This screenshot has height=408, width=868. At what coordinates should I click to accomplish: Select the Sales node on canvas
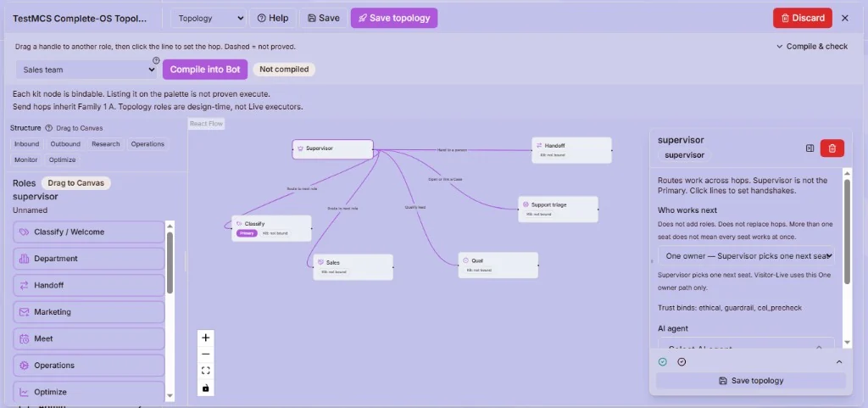(353, 267)
